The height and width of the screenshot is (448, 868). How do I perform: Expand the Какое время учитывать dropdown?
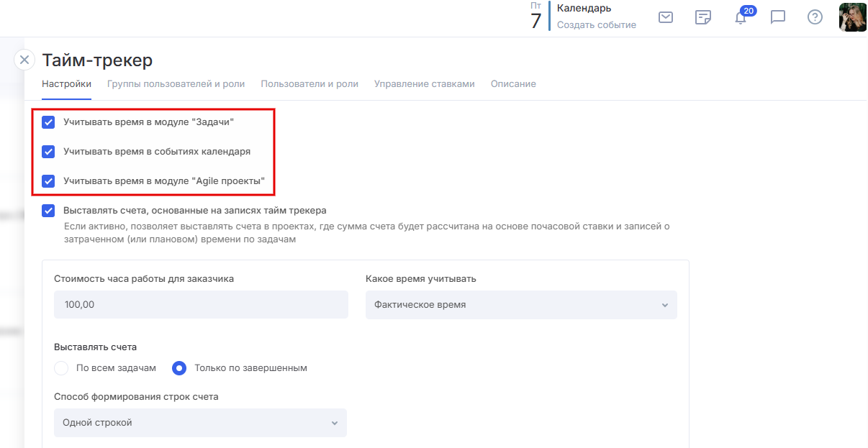[x=521, y=305]
